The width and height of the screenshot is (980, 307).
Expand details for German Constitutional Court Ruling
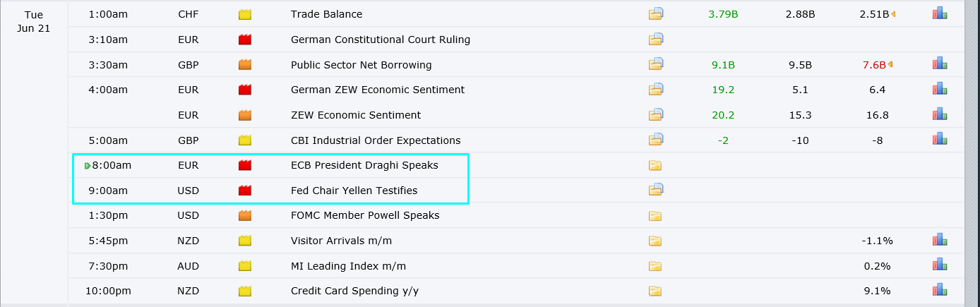click(x=656, y=40)
